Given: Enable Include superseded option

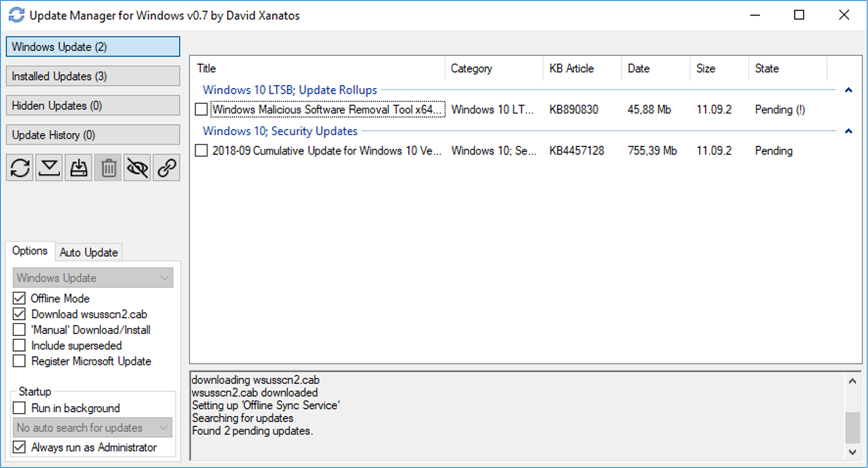Looking at the screenshot, I should tap(19, 346).
